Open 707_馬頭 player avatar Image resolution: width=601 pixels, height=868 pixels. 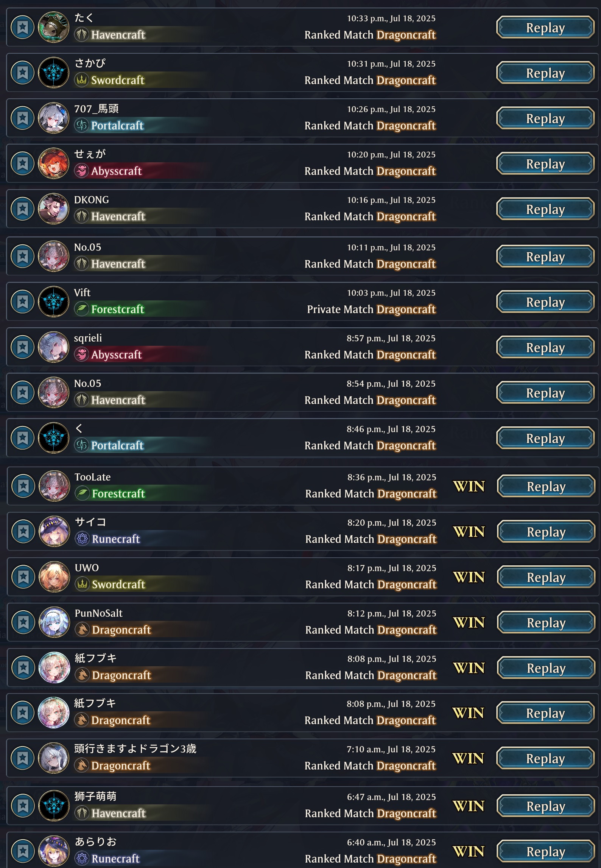tap(54, 118)
